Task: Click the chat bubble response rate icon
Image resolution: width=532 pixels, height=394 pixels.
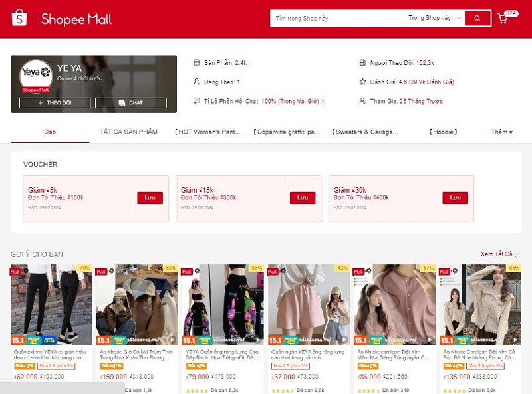Action: pyautogui.click(x=196, y=101)
